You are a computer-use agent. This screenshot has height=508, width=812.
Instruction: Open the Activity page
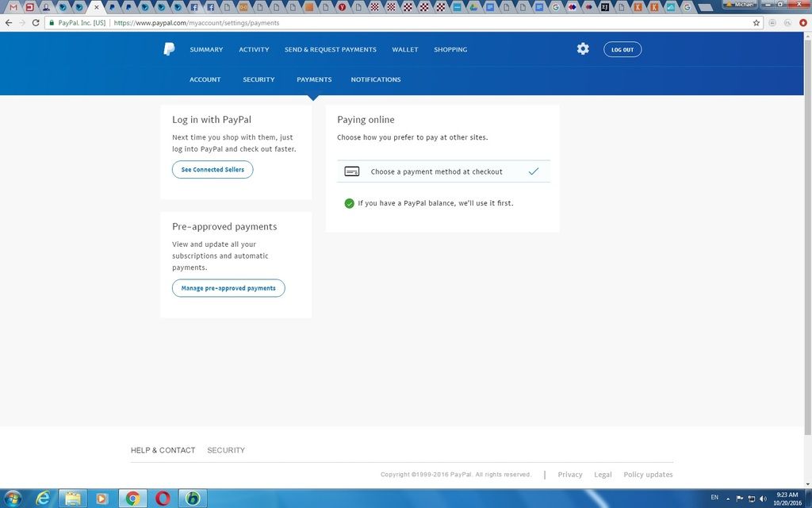pyautogui.click(x=254, y=50)
